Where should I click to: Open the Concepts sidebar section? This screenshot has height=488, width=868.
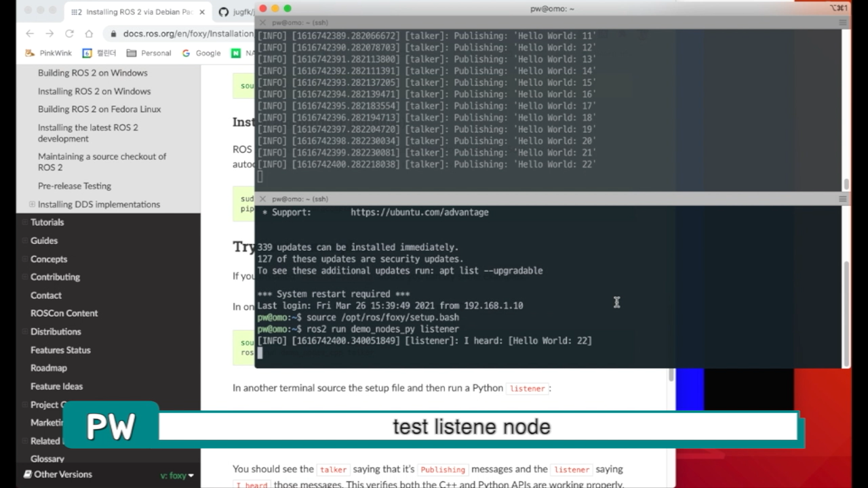coord(49,259)
